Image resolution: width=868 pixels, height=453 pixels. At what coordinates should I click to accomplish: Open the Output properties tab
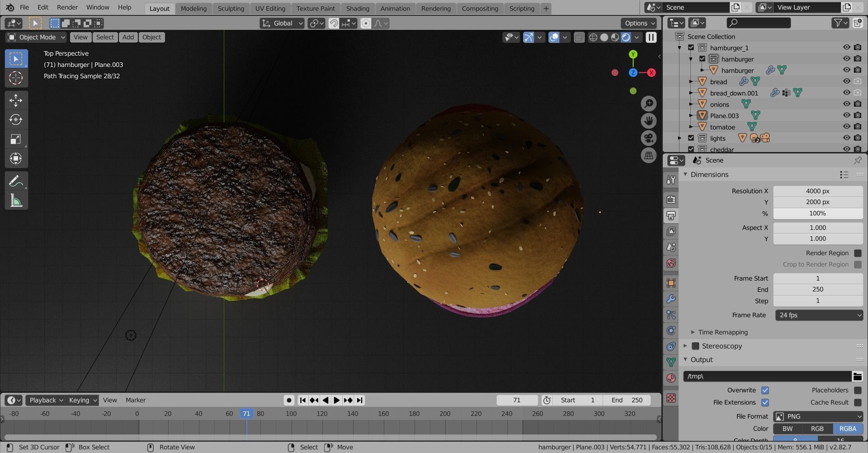tap(671, 215)
